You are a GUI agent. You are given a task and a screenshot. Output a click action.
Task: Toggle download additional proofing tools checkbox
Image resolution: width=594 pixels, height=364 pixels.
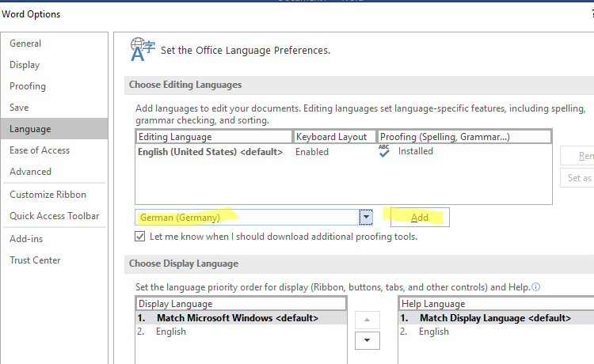[140, 237]
